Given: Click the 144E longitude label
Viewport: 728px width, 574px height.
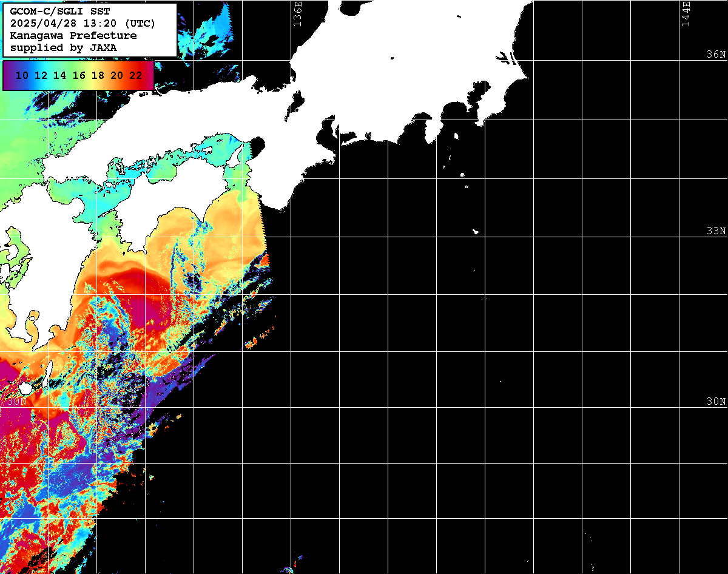Looking at the screenshot, I should click(686, 13).
